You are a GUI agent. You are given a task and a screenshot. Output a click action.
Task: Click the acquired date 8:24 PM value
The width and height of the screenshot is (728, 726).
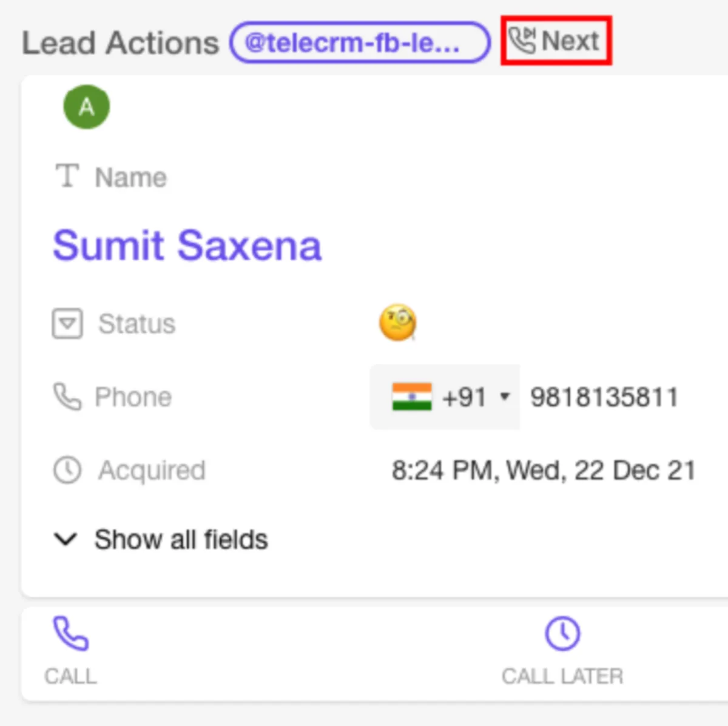click(x=543, y=470)
